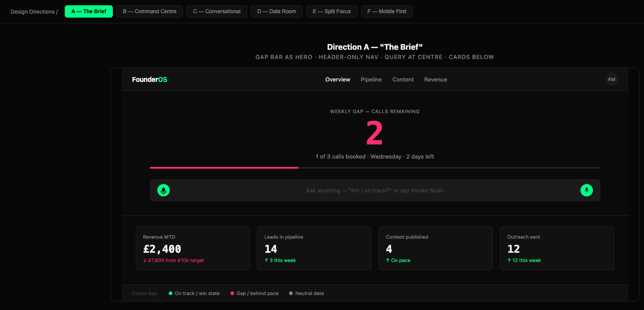Switch to C — Conversational direction
This screenshot has width=644, height=310.
click(x=216, y=11)
